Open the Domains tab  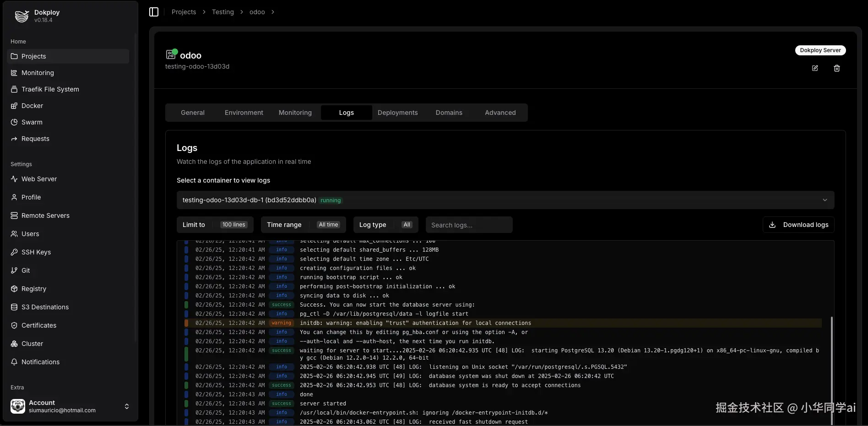pos(449,113)
